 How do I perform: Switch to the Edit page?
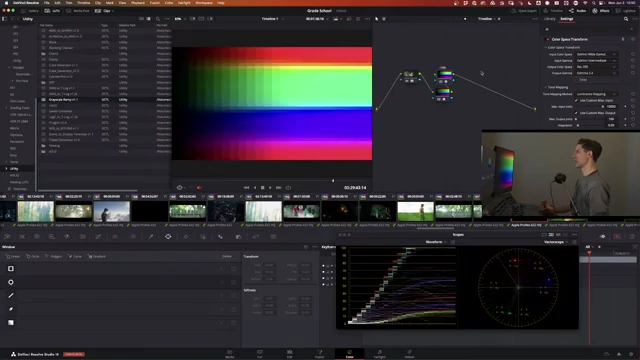tap(289, 354)
